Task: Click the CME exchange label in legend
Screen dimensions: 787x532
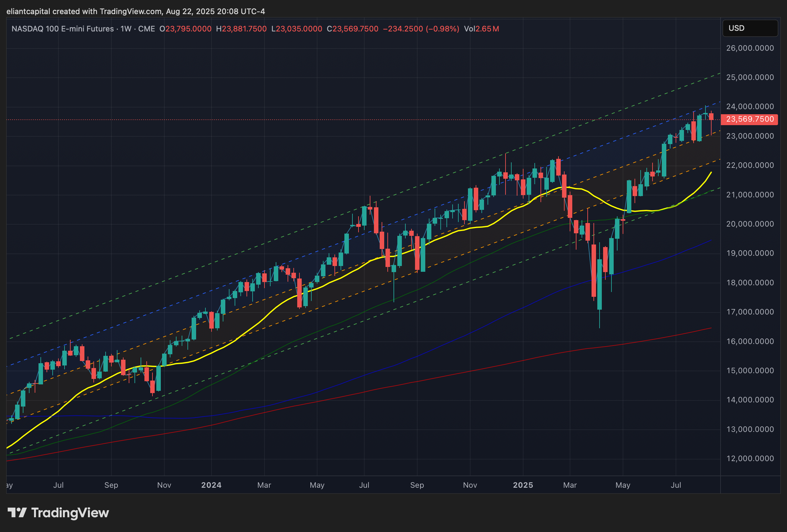Action: coord(146,29)
